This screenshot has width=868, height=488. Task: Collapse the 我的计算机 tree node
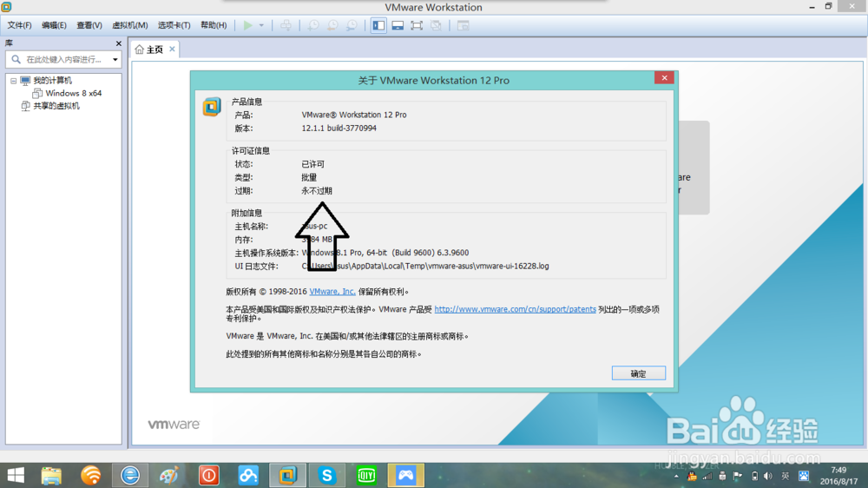[x=13, y=81]
